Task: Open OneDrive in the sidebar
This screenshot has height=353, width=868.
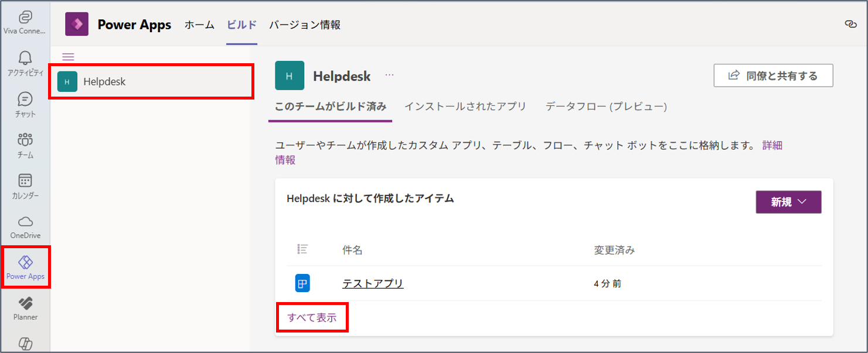Action: coord(25,227)
